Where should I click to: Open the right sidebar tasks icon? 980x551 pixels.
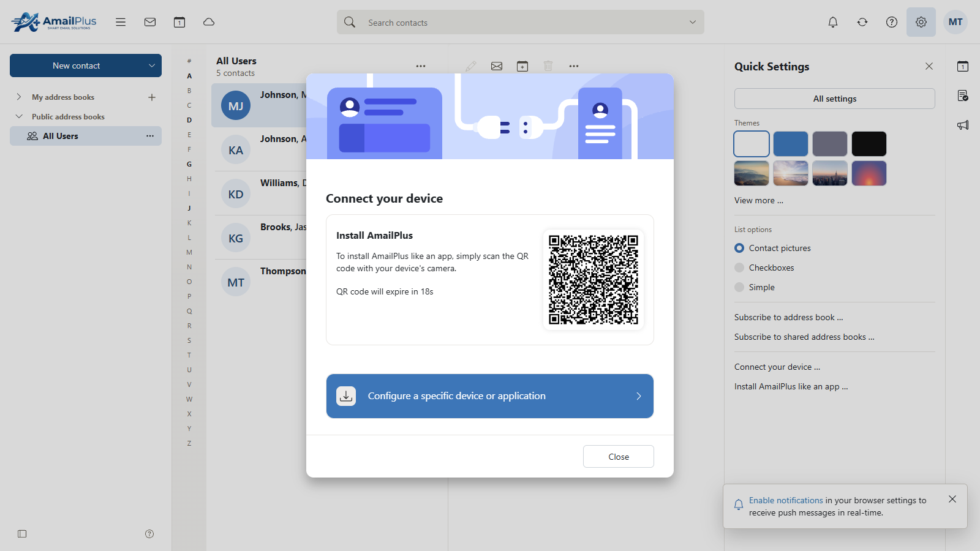963,96
